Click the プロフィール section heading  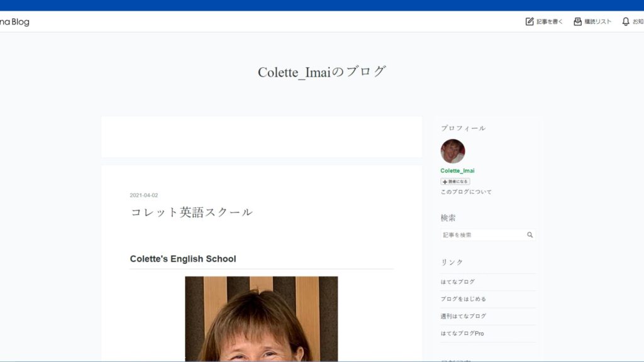pos(464,128)
